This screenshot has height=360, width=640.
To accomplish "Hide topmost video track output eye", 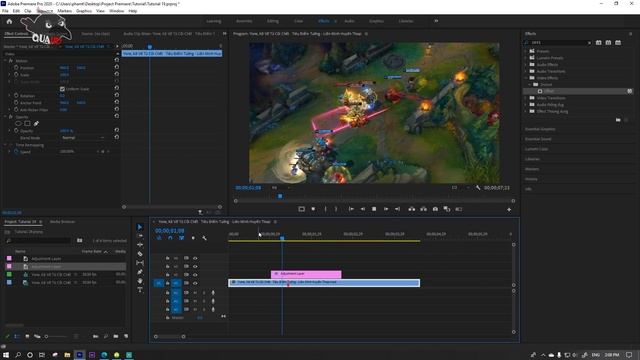I will (x=195, y=258).
